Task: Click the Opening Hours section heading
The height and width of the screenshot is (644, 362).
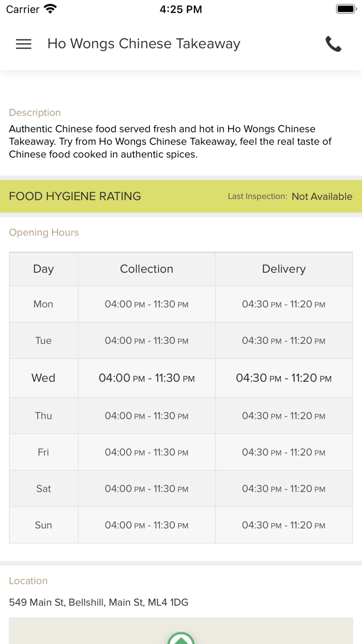Action: [43, 232]
